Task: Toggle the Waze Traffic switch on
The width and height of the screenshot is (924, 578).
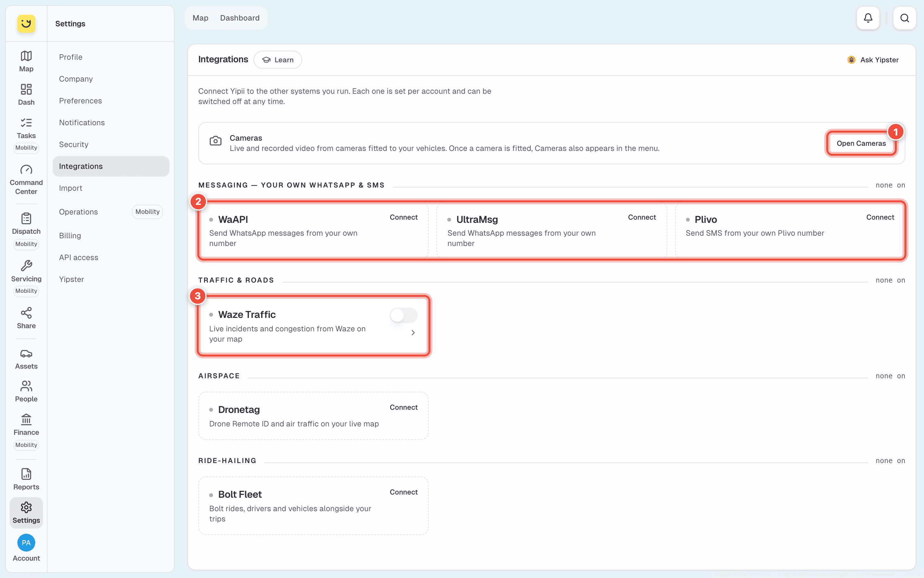Action: [404, 315]
